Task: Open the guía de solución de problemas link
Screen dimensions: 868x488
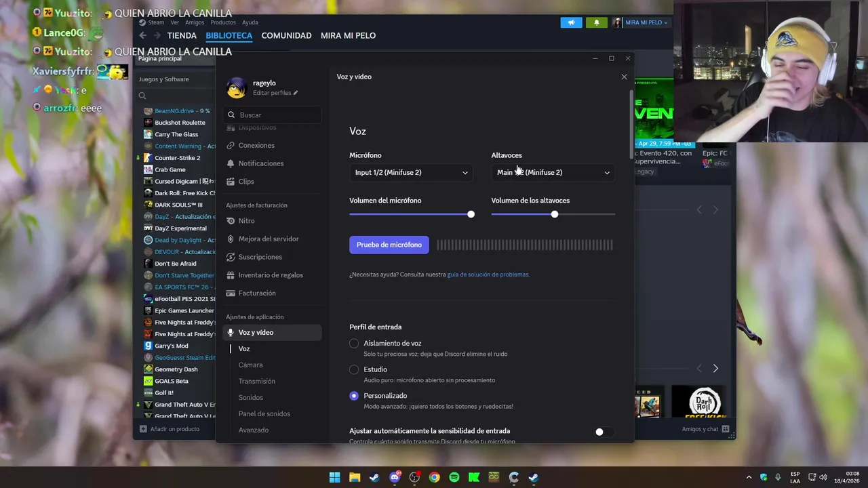Action: coord(488,274)
